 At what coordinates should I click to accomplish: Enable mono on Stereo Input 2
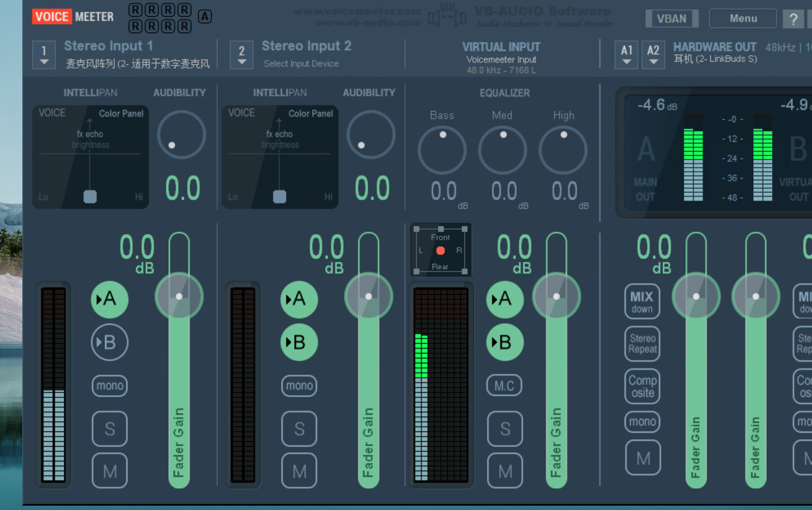click(x=299, y=386)
